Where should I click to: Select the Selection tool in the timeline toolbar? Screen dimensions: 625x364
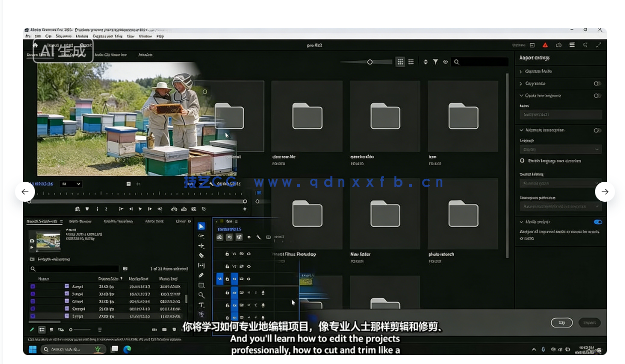coord(201,226)
